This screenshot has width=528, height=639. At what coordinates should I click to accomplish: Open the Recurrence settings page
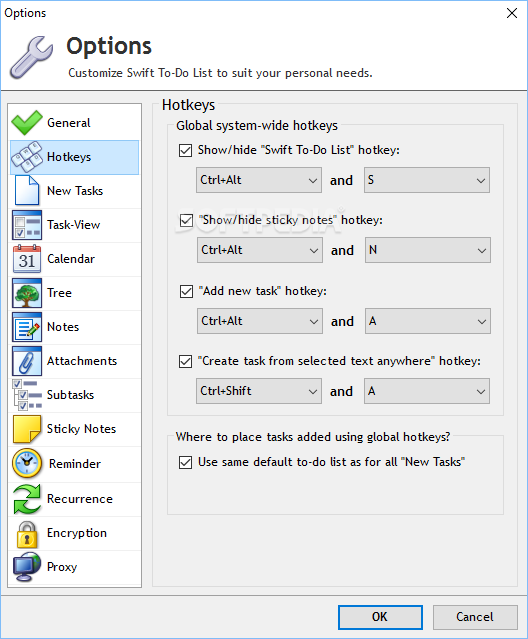75,499
